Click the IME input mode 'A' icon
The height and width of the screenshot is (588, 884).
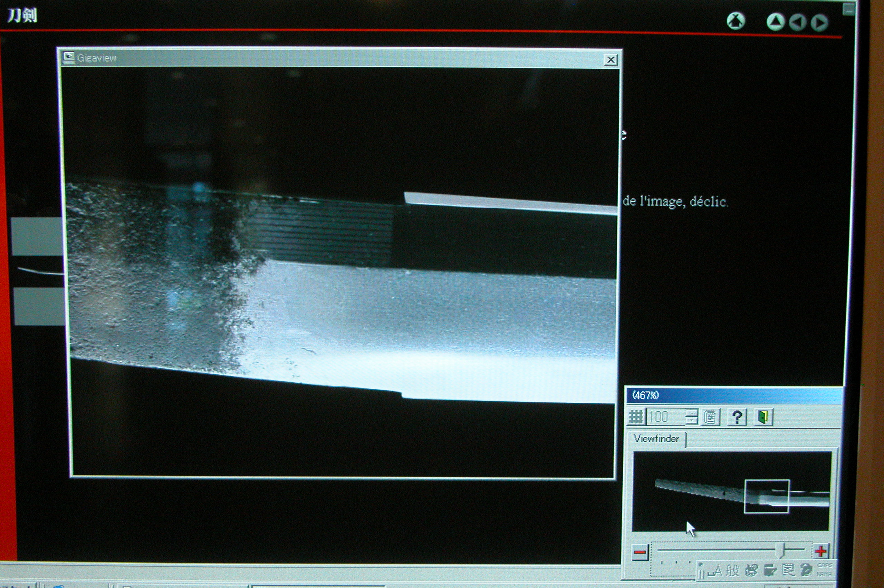coord(715,570)
